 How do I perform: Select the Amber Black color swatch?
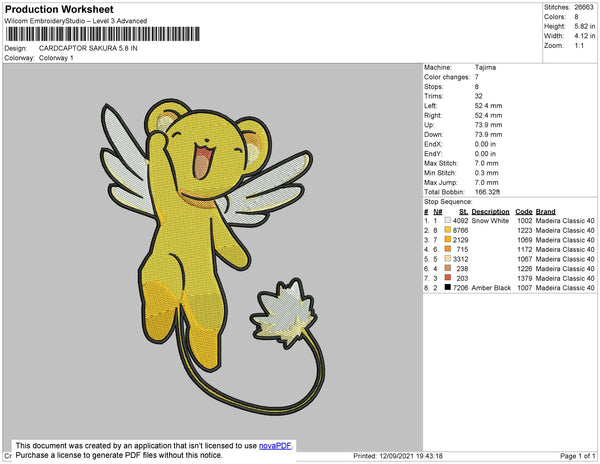click(448, 288)
